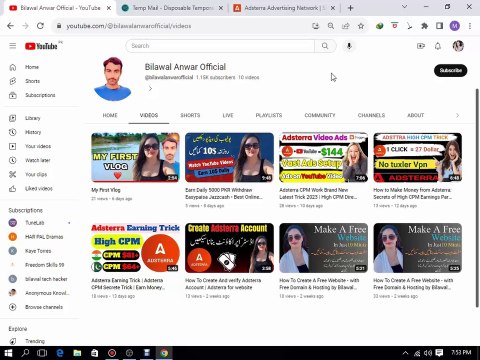Open the account avatar menu
480x360 pixels.
pyautogui.click(x=458, y=46)
